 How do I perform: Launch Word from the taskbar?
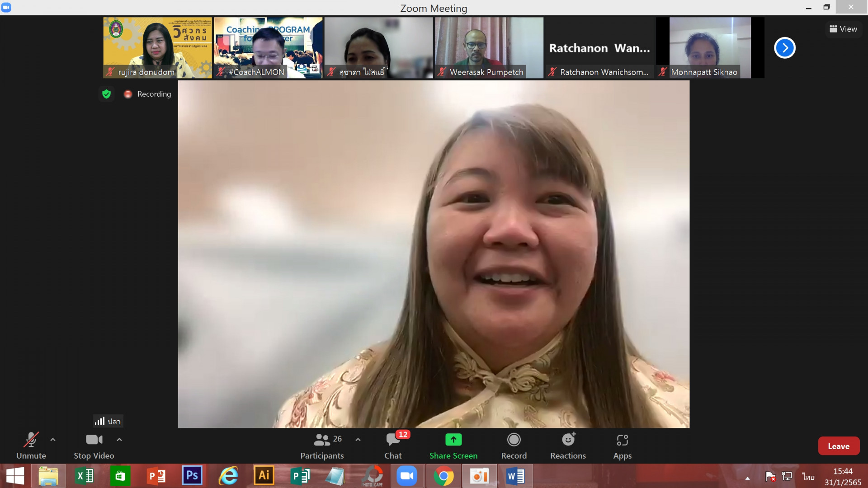(515, 476)
